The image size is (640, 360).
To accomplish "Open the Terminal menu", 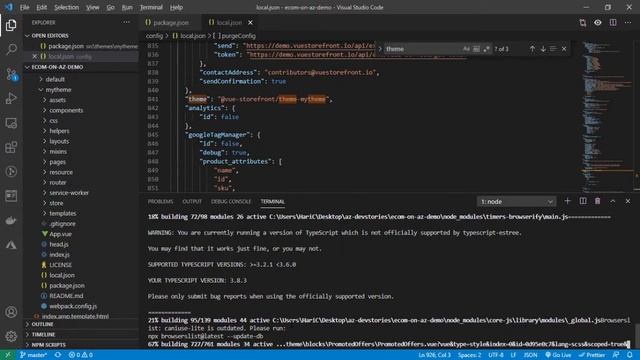I will 151,7.
